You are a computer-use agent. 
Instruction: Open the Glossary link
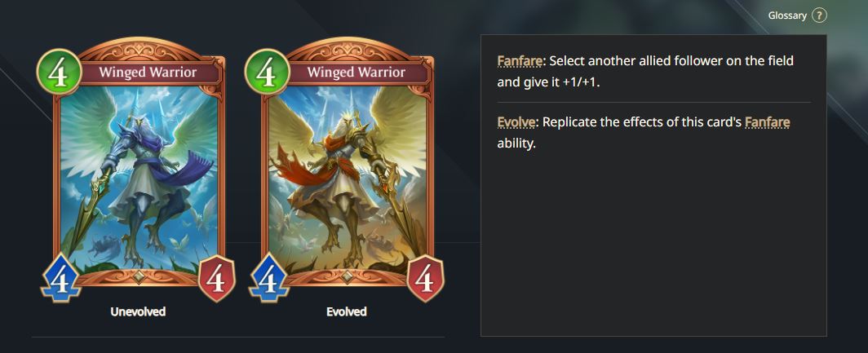[x=787, y=15]
